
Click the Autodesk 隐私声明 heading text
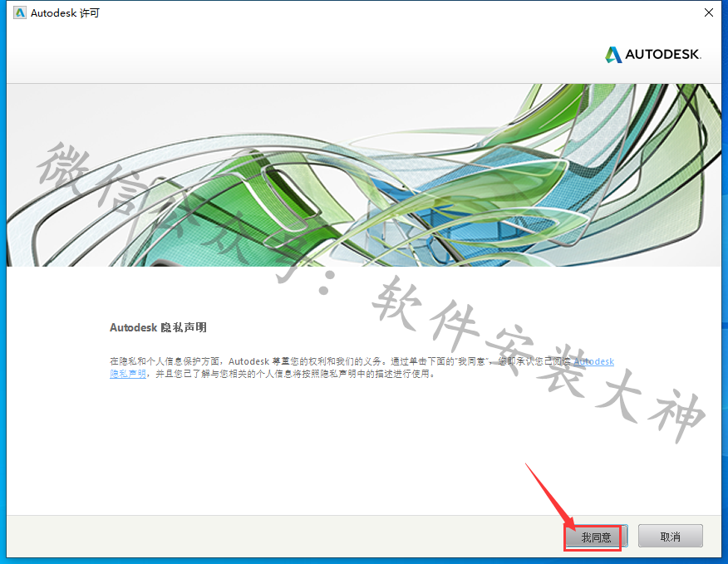click(158, 328)
